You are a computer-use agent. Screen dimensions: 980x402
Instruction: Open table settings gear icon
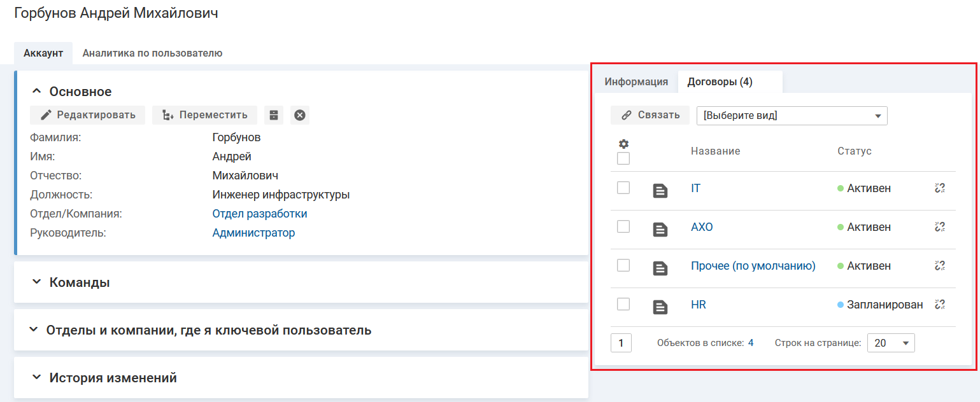pyautogui.click(x=623, y=144)
